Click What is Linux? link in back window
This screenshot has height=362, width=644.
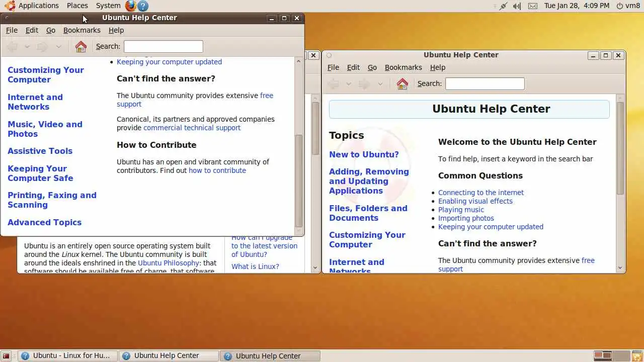(255, 266)
